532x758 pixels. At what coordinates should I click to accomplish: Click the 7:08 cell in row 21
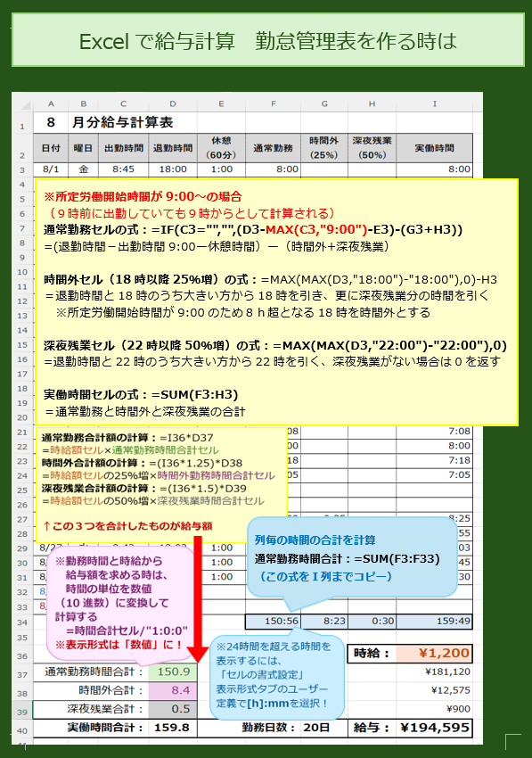434,432
